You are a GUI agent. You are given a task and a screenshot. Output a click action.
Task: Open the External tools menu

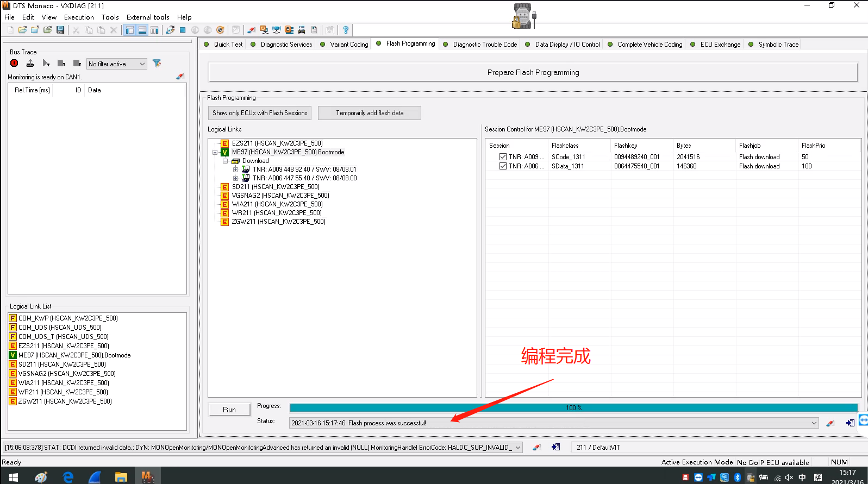pyautogui.click(x=148, y=17)
